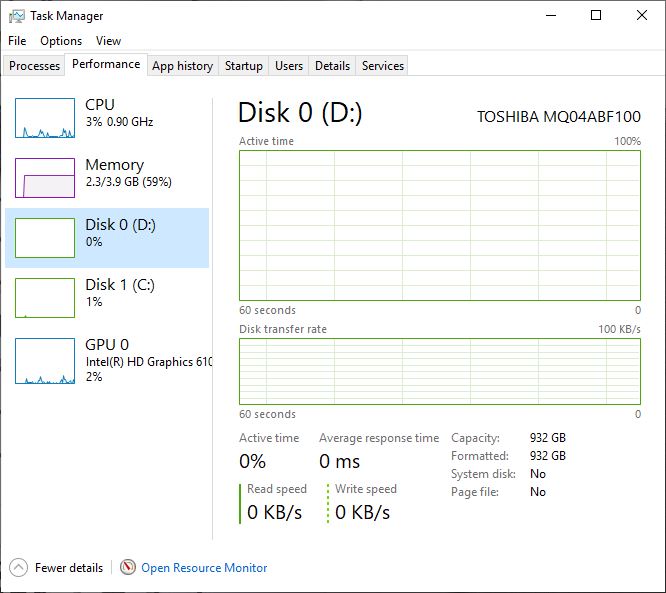Select the GPU 0 graph thumbnail

point(45,358)
